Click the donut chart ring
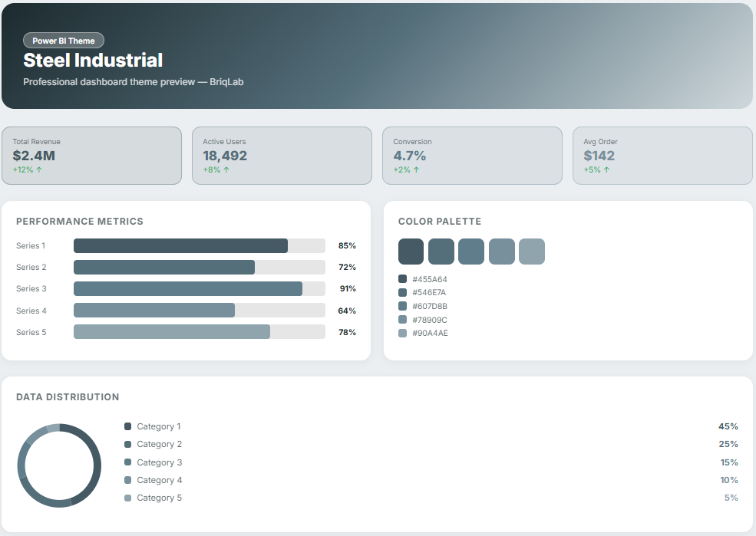The image size is (756, 536). pyautogui.click(x=99, y=465)
